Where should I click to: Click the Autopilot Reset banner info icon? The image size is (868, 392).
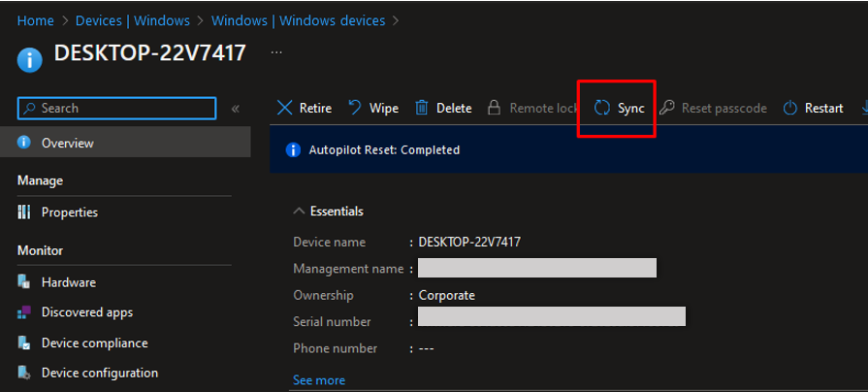tap(293, 150)
